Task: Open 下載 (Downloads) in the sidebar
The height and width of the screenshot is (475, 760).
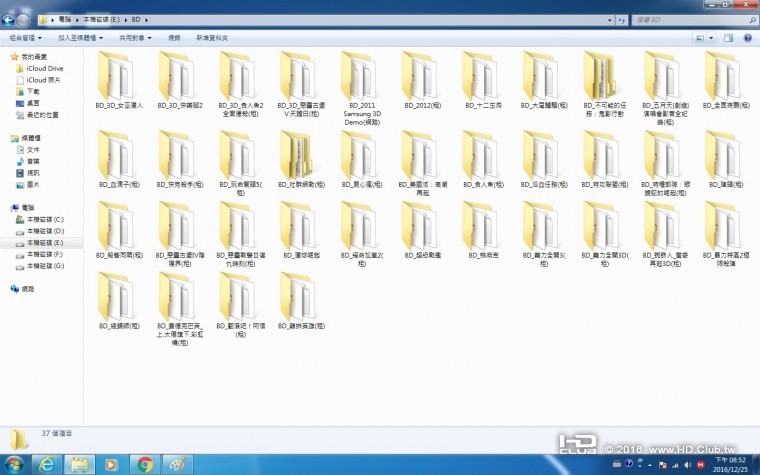Action: pyautogui.click(x=33, y=92)
